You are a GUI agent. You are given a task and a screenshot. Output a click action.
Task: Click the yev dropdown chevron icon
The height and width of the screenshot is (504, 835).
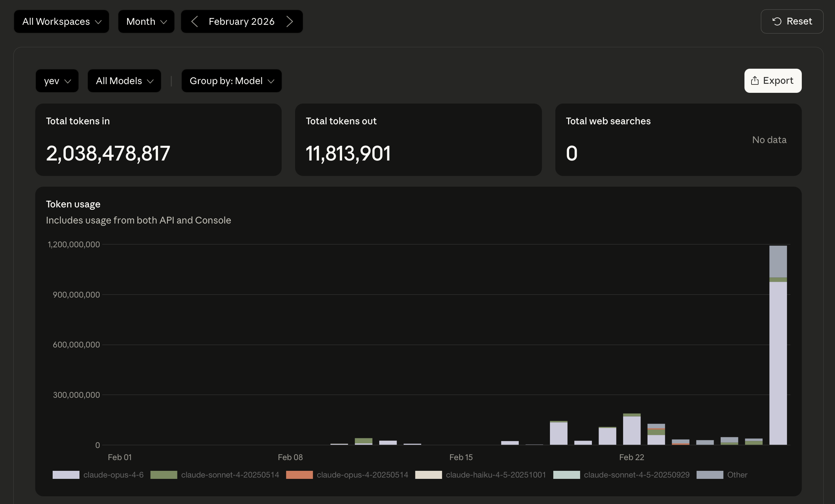68,81
